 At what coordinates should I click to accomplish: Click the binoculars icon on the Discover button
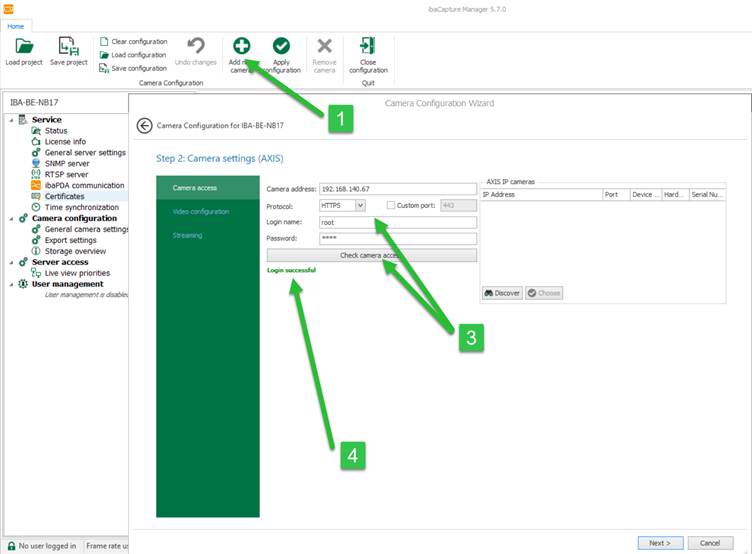488,293
